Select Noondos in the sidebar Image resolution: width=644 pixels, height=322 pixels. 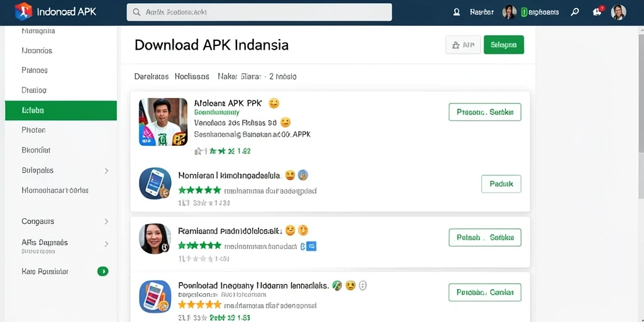click(37, 50)
